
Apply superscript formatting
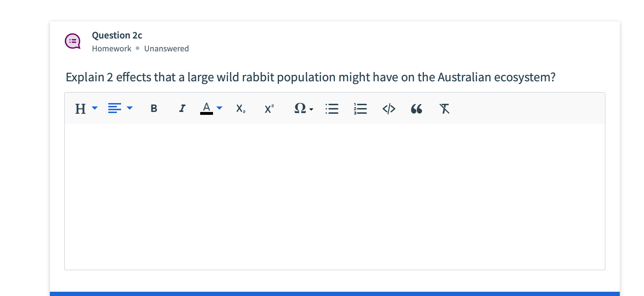269,108
